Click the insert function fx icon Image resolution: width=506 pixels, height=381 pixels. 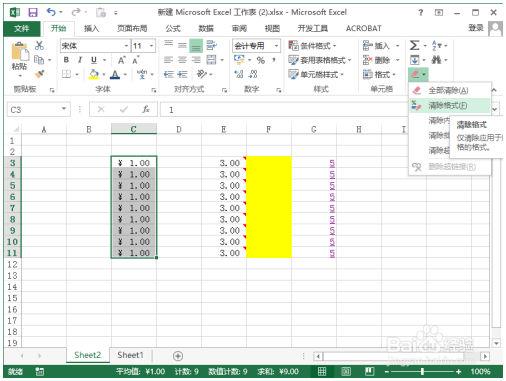pyautogui.click(x=146, y=109)
